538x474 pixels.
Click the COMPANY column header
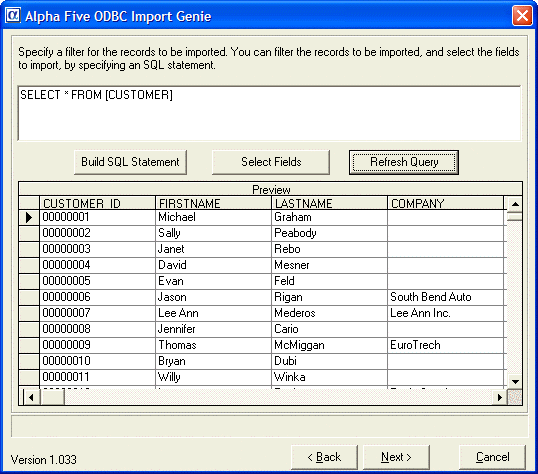[x=445, y=203]
